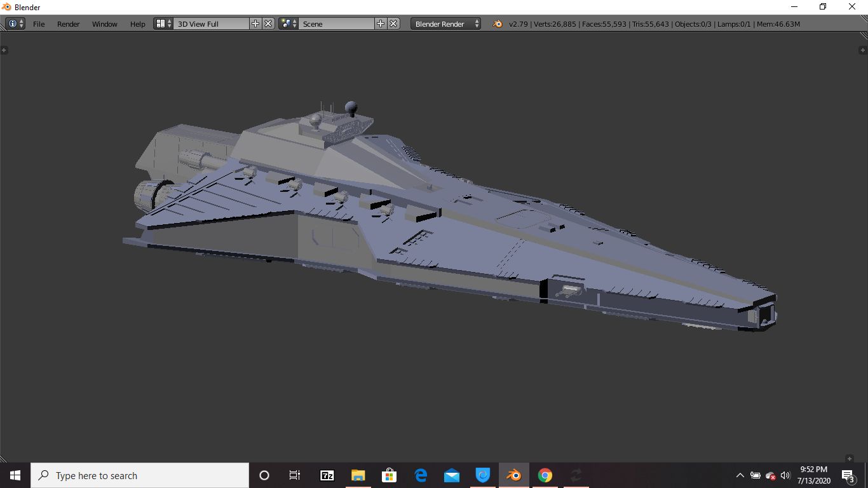Open the Render menu

coord(68,24)
